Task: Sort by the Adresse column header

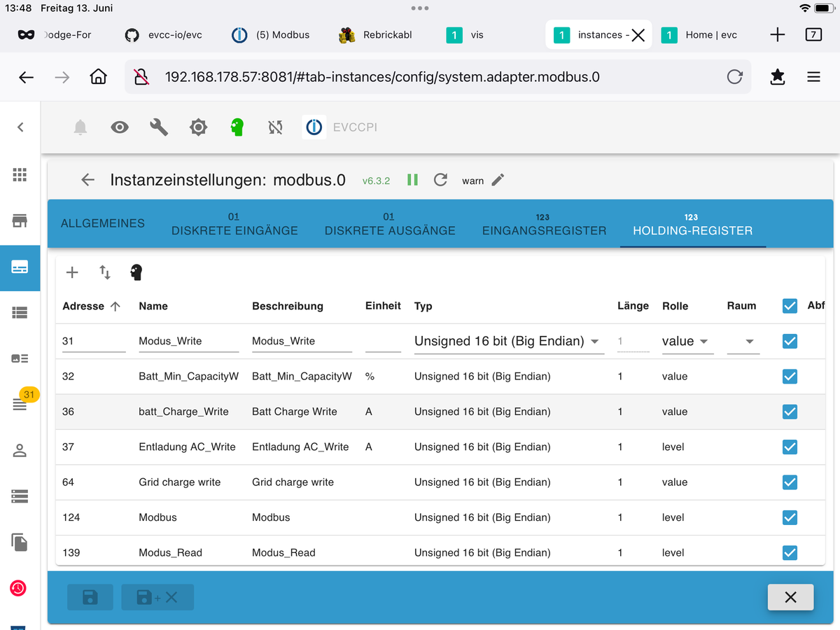Action: point(91,306)
